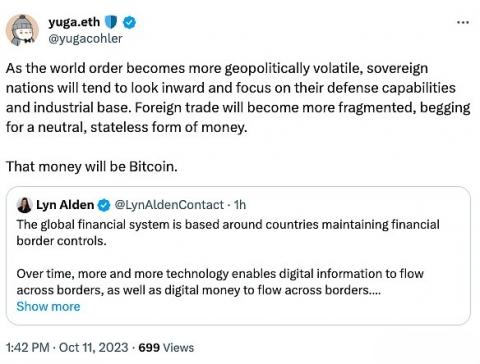Click the quoted paragraph starting 'Over time'
Image resolution: width=480 pixels, height=364 pixels.
tap(220, 282)
